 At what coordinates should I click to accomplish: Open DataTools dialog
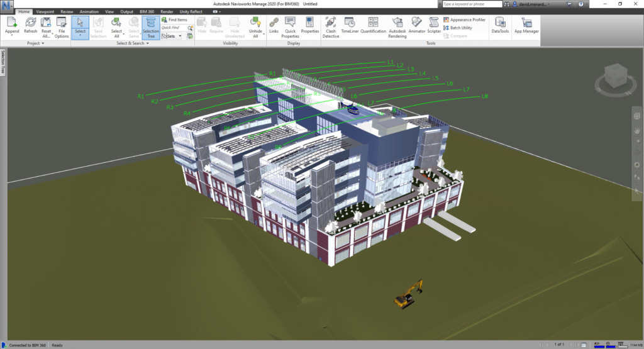coord(500,25)
